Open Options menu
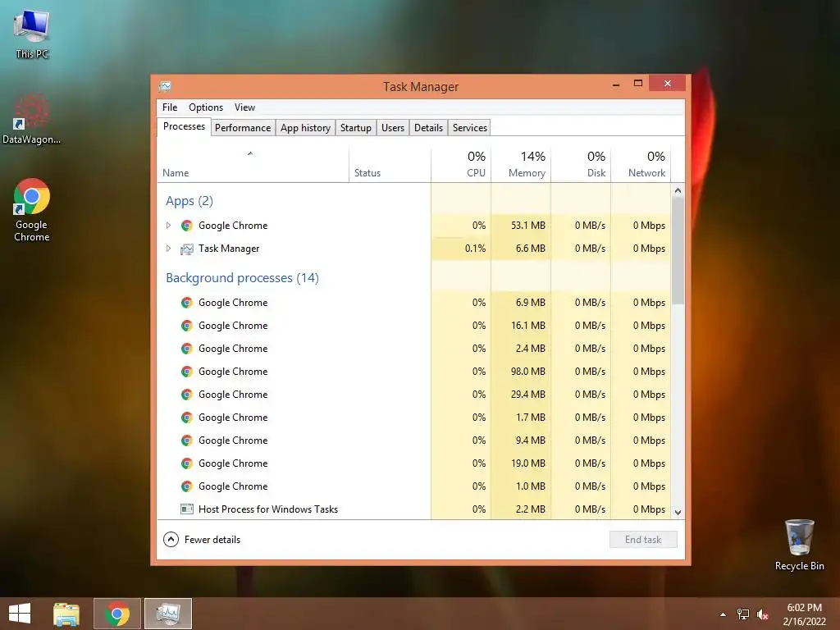The image size is (840, 630). pos(206,107)
